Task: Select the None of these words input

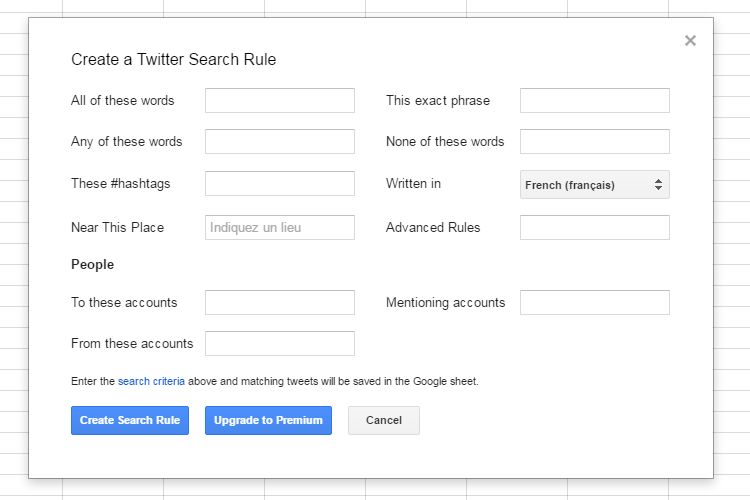Action: 595,142
